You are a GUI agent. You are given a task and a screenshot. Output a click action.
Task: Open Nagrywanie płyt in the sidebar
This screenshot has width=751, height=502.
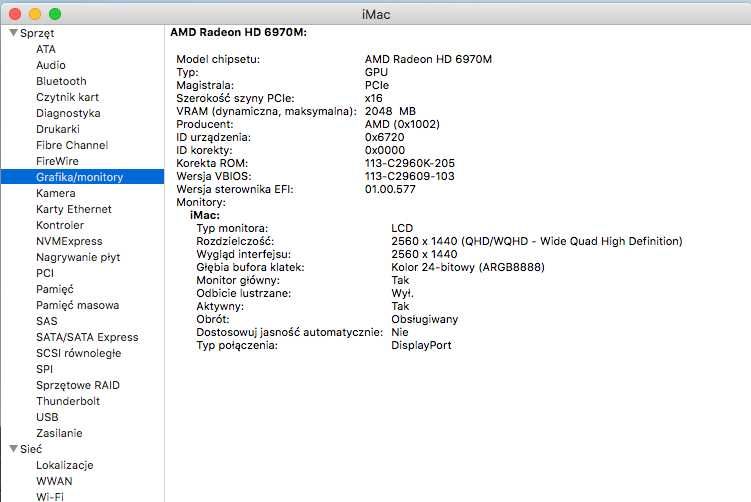[x=78, y=257]
